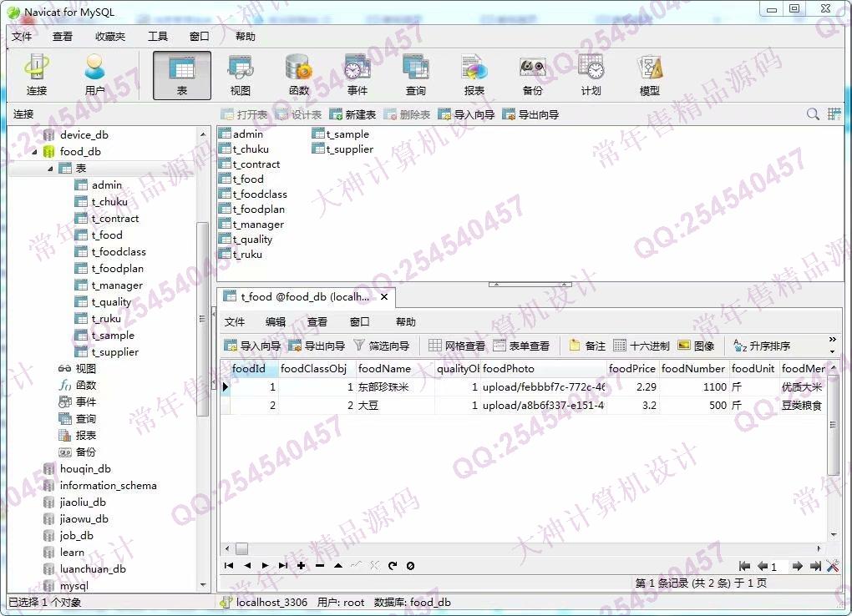Go to last record in grid

(283, 565)
